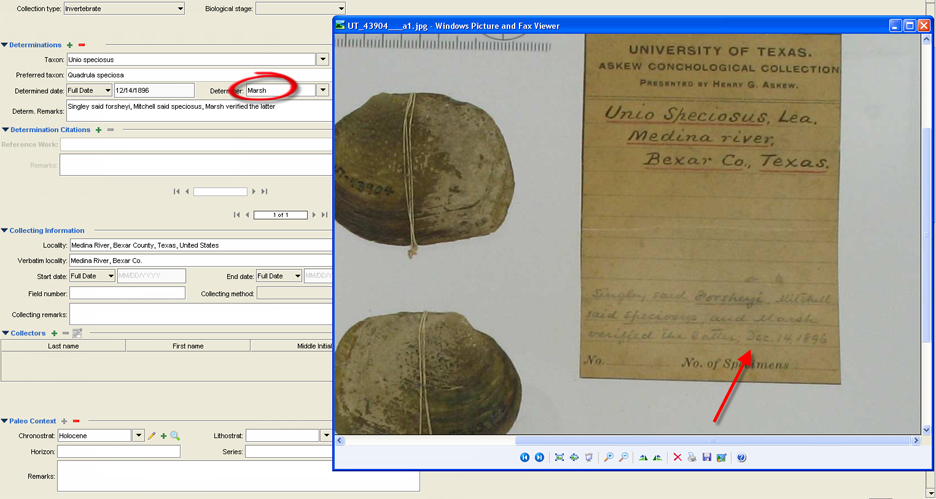Image resolution: width=936 pixels, height=499 pixels.
Task: Rotate image clockwise in picture viewer
Action: pos(642,457)
